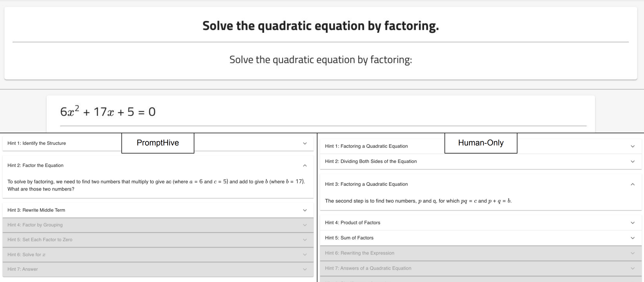
Task: Click the chevron for 'Hint 2: Dividing Both Sides'
Action: pyautogui.click(x=632, y=161)
